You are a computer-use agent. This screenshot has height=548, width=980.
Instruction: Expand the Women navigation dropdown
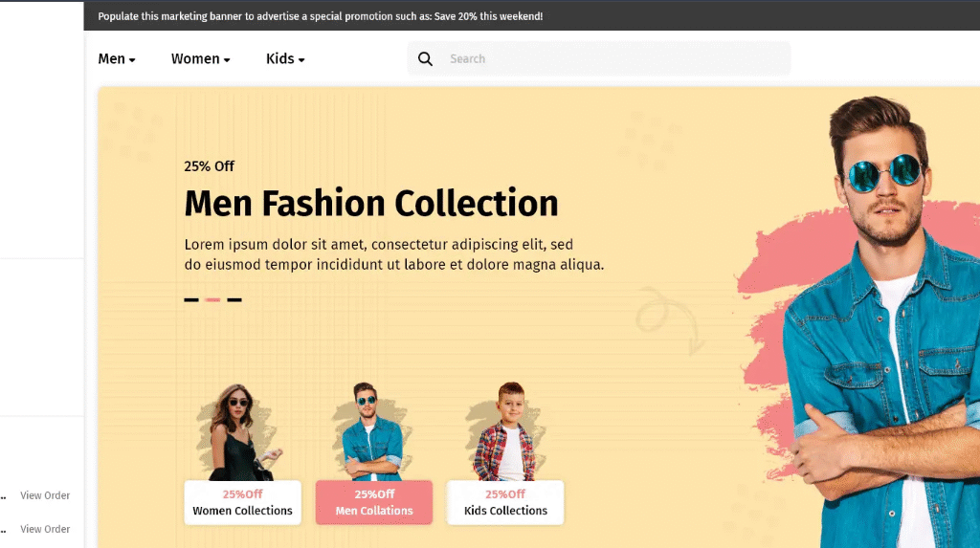click(x=200, y=59)
